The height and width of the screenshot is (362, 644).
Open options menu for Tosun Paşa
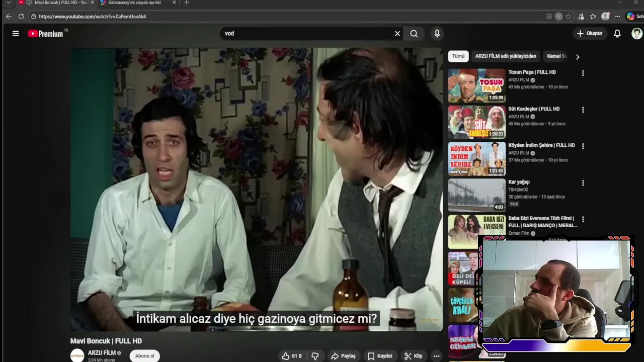pyautogui.click(x=583, y=73)
